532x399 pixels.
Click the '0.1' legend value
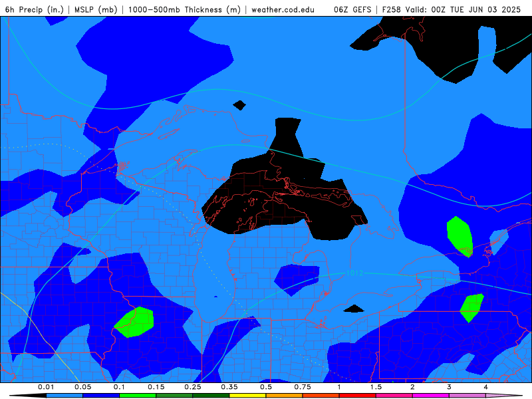click(x=120, y=387)
